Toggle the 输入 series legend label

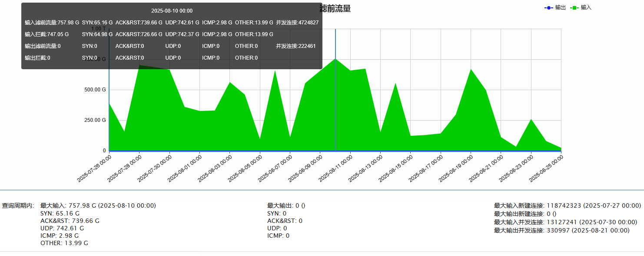point(586,8)
